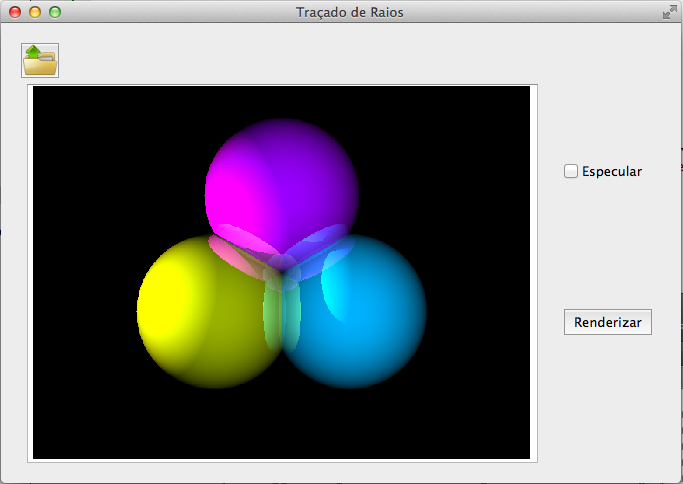
Task: Open scene file with the folder icon
Action: tap(40, 61)
